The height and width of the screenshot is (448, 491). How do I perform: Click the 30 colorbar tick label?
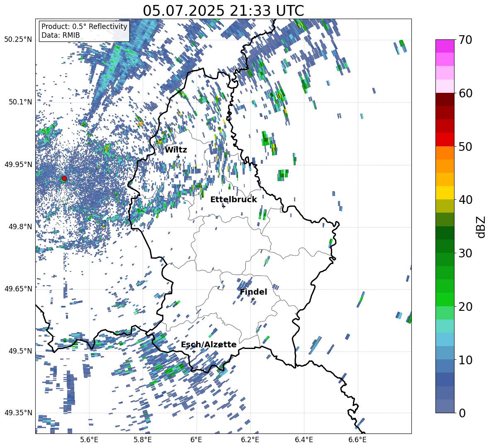tap(465, 253)
